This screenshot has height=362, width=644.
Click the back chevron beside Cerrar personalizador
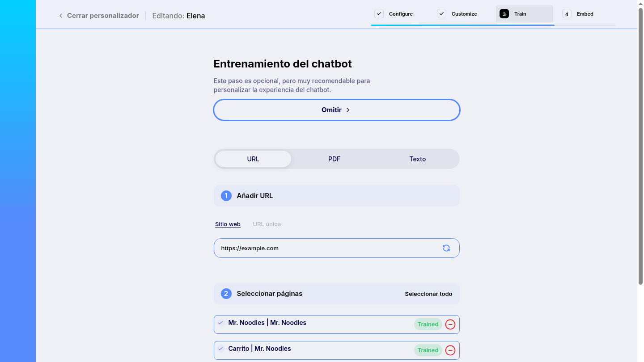click(61, 16)
